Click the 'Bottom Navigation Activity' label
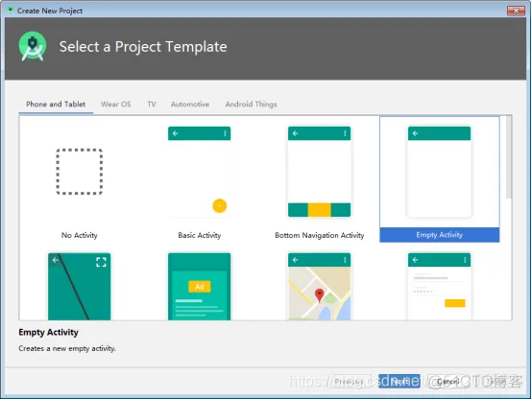532x399 pixels. coord(319,235)
